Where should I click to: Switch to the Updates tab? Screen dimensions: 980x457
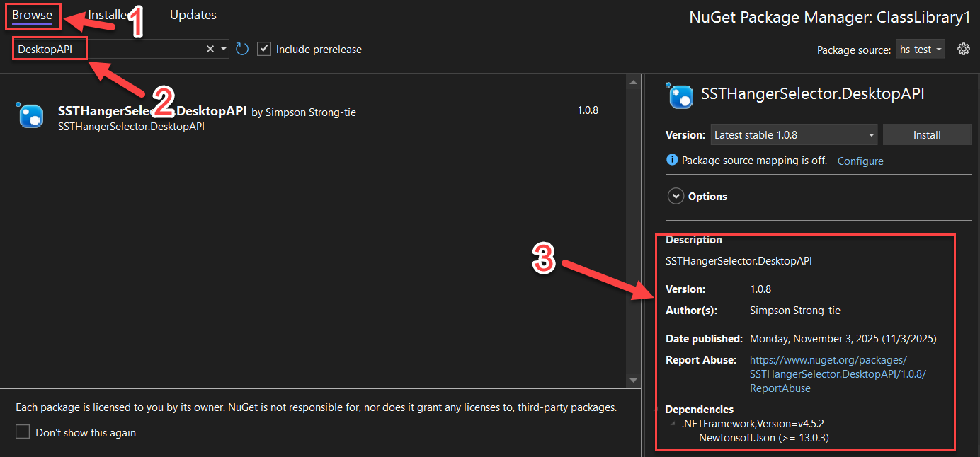pyautogui.click(x=193, y=14)
